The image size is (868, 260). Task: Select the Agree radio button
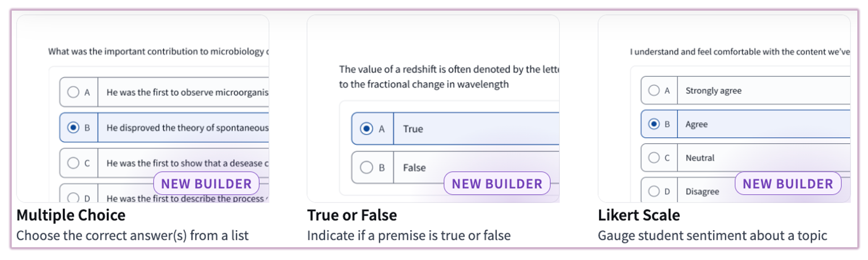click(654, 124)
